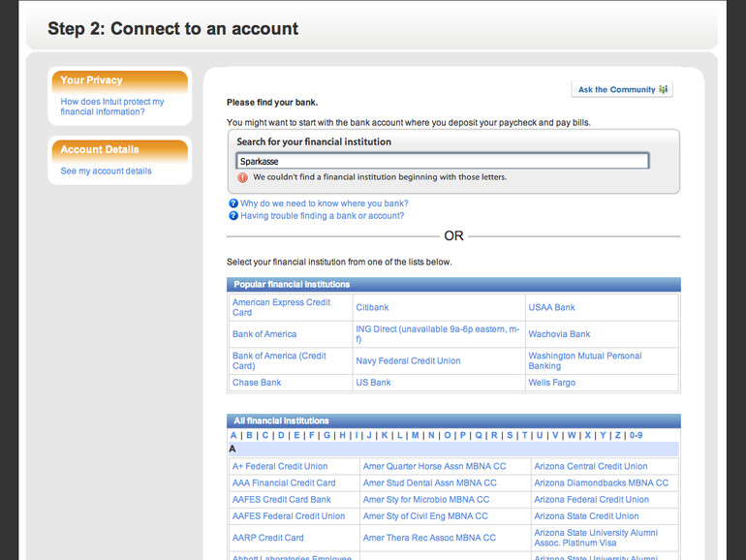Select Arizona Central Credit Union
This screenshot has height=560, width=746.
click(591, 466)
